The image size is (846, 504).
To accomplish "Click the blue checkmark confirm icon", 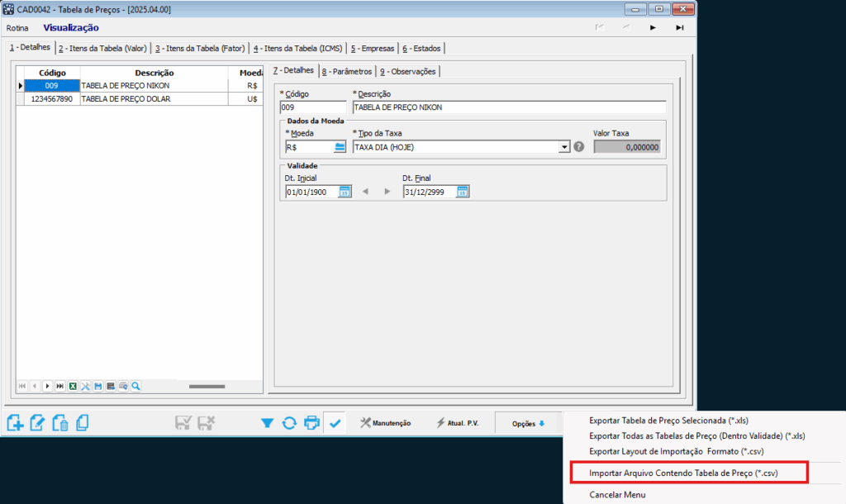I will (335, 423).
